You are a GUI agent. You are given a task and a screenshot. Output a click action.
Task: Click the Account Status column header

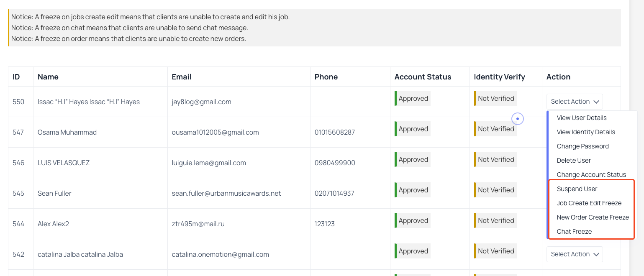point(423,77)
